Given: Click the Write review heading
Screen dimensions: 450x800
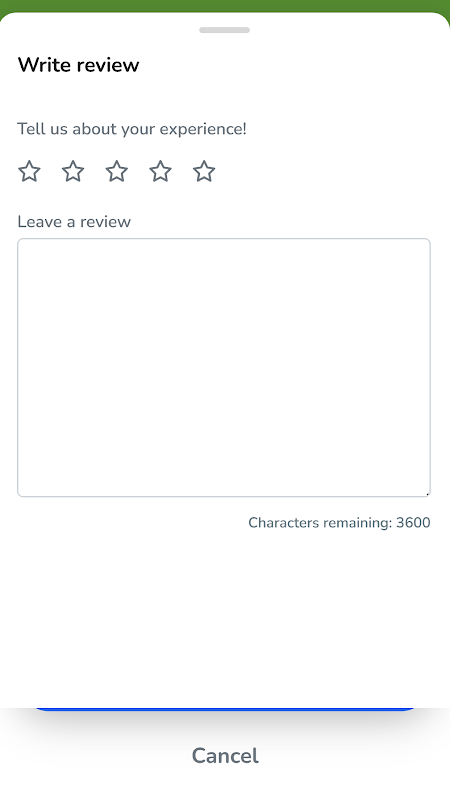Looking at the screenshot, I should tap(79, 65).
